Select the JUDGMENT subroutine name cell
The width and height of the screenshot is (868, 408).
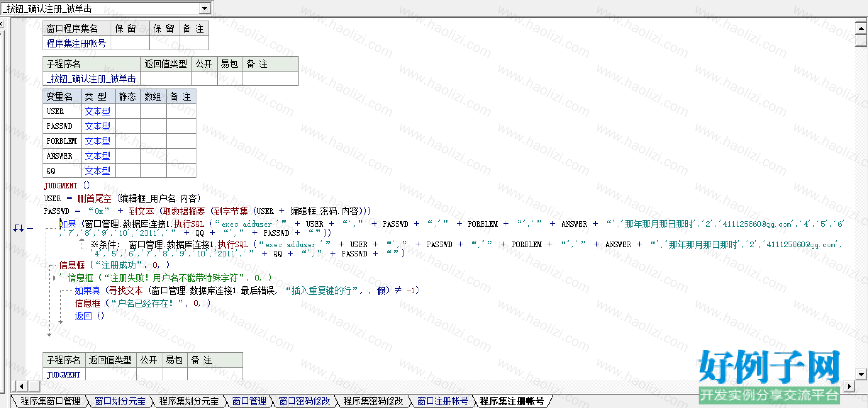pyautogui.click(x=64, y=374)
